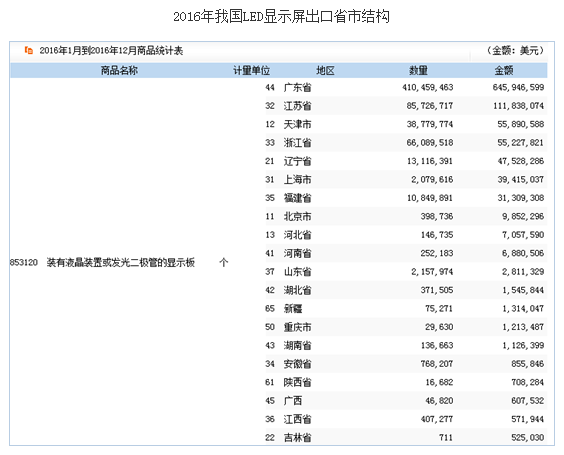Click the region '辽宁省'
Image resolution: width=564 pixels, height=455 pixels.
tap(297, 161)
